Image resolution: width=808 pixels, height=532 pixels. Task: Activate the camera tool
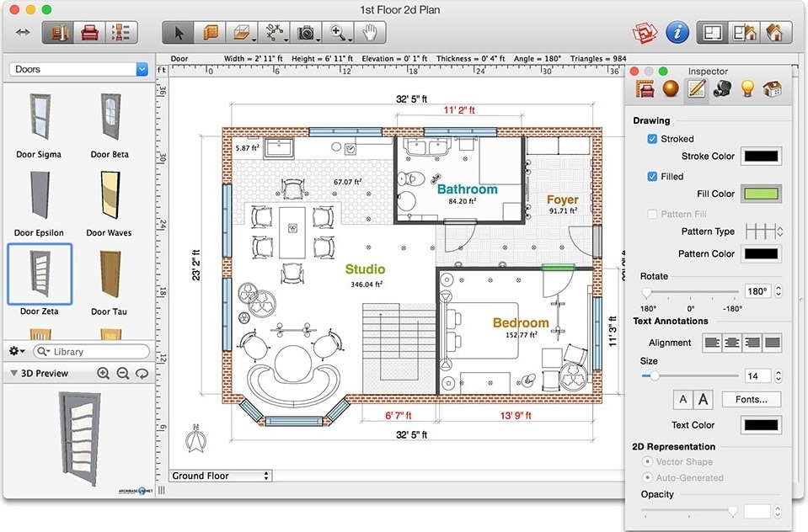coord(306,33)
